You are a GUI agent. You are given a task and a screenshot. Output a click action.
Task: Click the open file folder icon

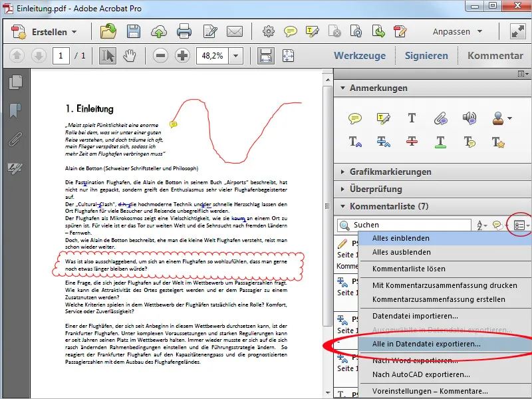click(108, 31)
